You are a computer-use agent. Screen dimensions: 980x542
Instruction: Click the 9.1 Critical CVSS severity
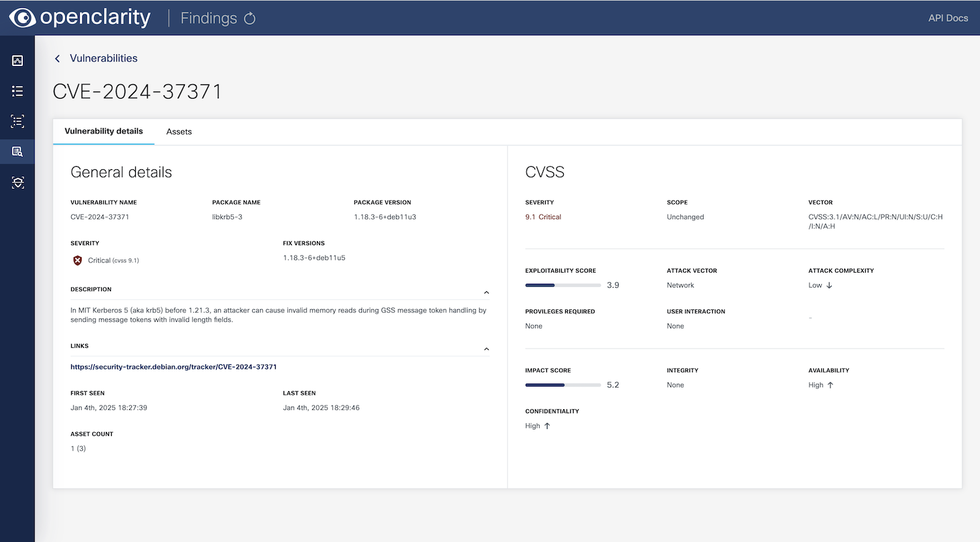click(x=543, y=217)
